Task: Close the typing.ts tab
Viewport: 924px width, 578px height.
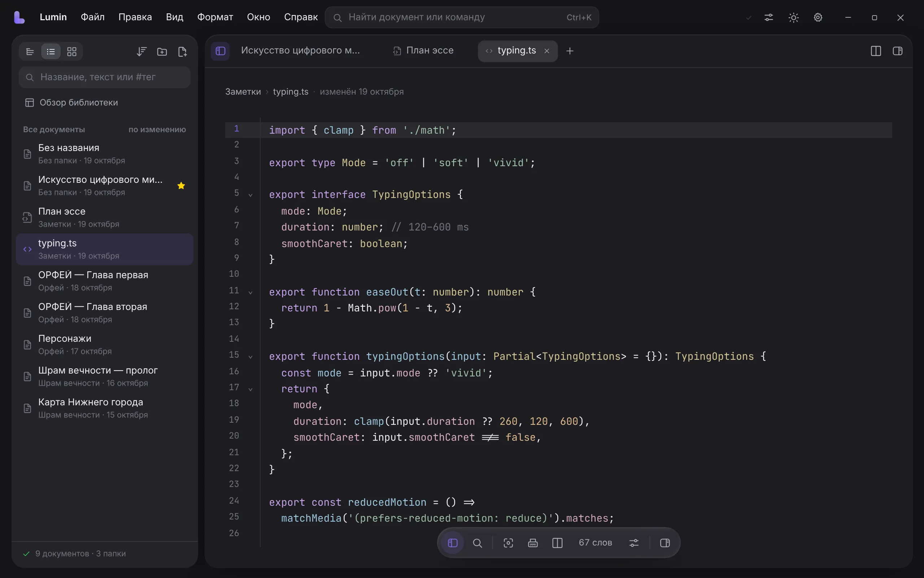Action: 547,51
